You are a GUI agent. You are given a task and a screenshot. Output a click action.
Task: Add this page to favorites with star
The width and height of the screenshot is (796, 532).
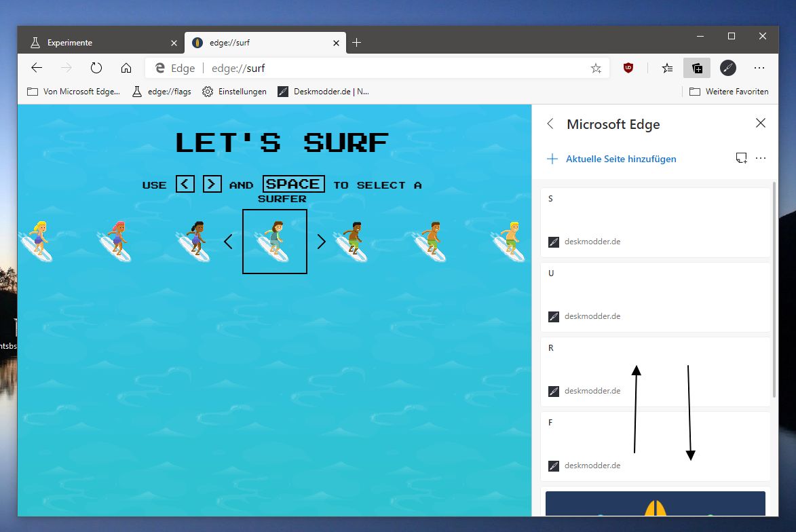[596, 68]
